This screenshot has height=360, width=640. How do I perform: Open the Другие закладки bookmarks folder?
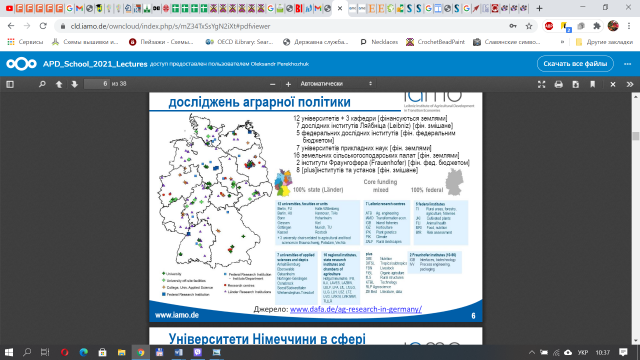[x=604, y=42]
